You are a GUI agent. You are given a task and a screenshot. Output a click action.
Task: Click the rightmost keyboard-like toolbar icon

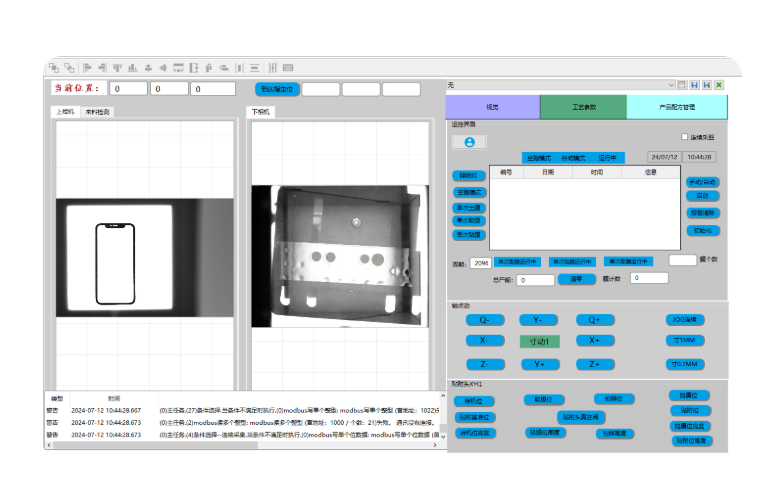288,68
